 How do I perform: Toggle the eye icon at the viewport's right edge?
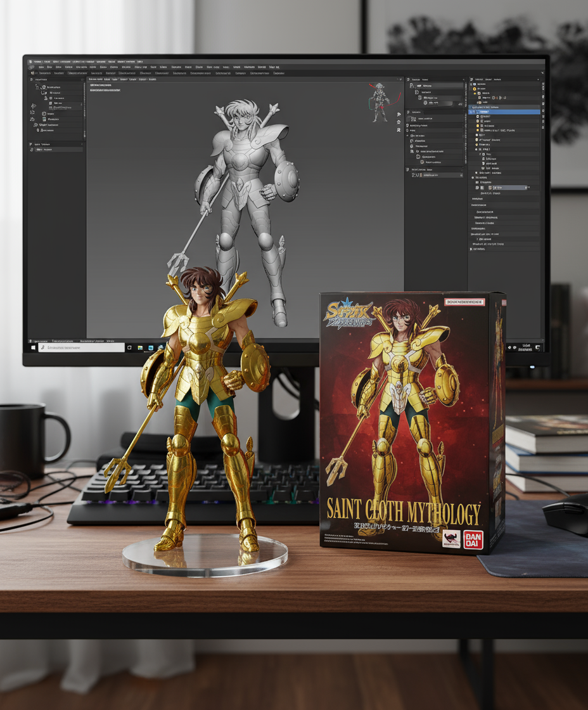399,122
